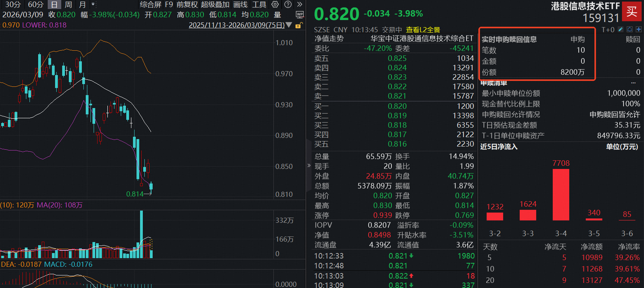Image resolution: width=644 pixels, height=288 pixels.
Task: Toggle 超级叠加 overlay option
Action: point(215,5)
